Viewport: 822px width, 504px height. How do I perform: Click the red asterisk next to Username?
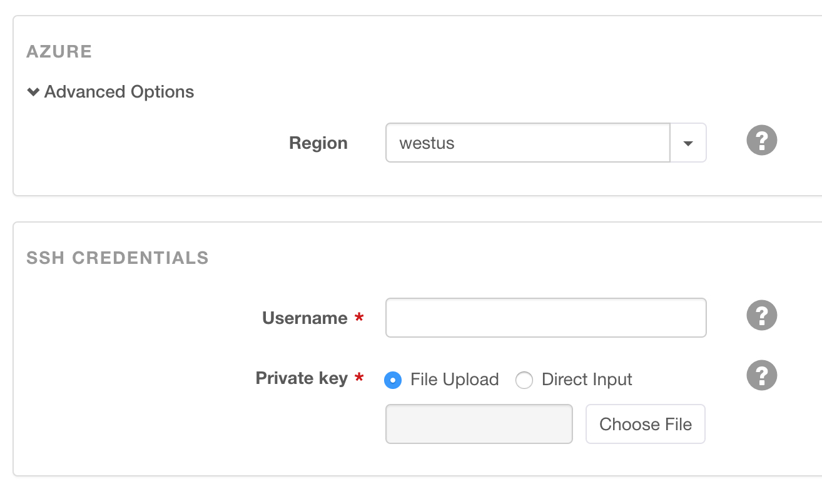click(359, 319)
